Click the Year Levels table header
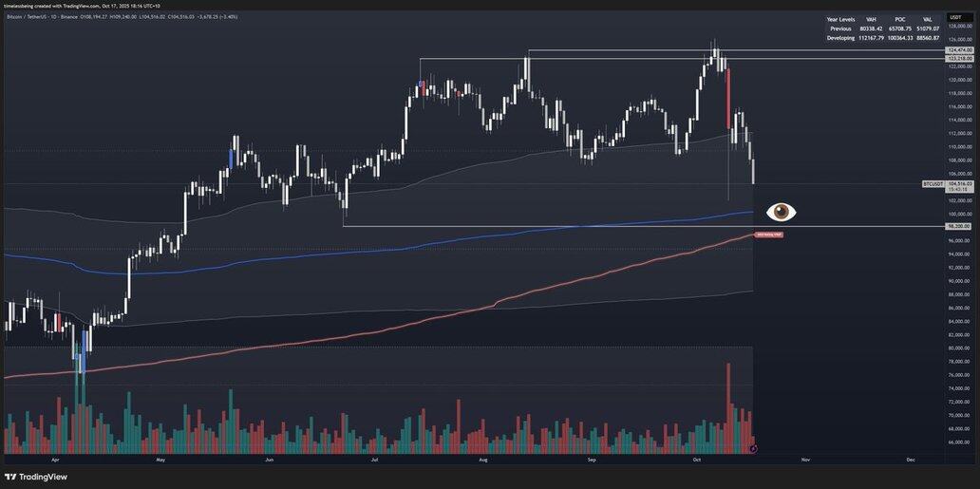The height and width of the screenshot is (489, 980). [840, 19]
